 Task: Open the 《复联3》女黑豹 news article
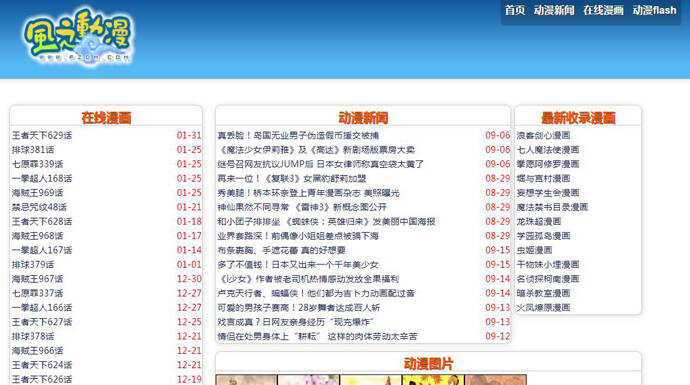coord(292,179)
